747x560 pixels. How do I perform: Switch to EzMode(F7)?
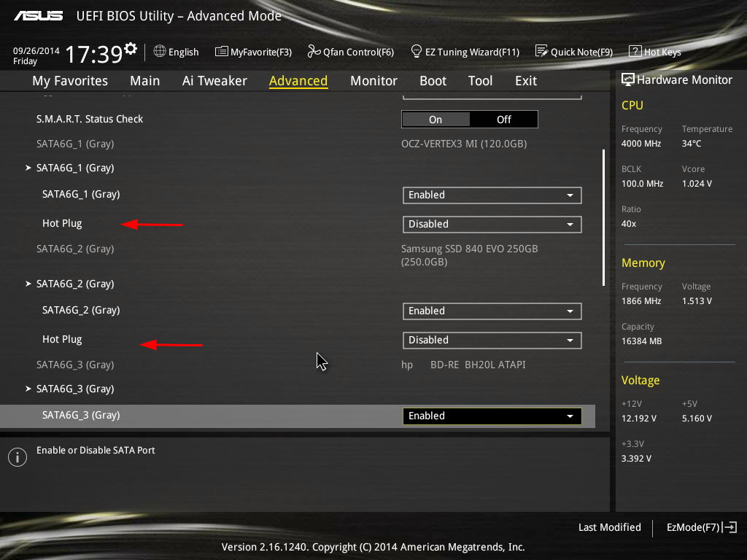(701, 527)
